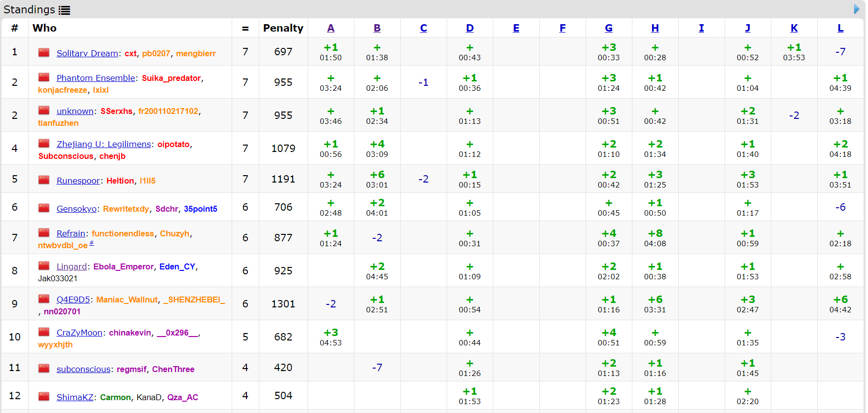Open the Solitary Dream team page
The width and height of the screenshot is (868, 413).
point(87,53)
